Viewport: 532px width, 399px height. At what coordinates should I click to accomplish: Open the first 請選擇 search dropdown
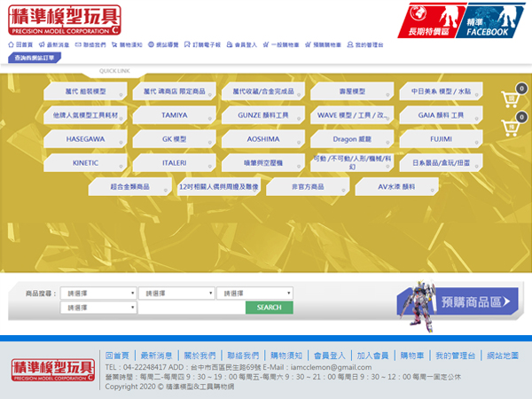pos(98,293)
